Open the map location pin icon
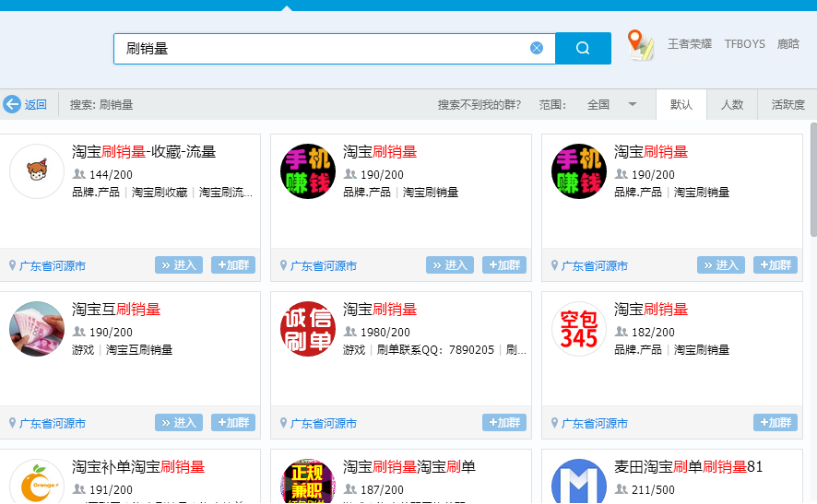 tap(640, 45)
